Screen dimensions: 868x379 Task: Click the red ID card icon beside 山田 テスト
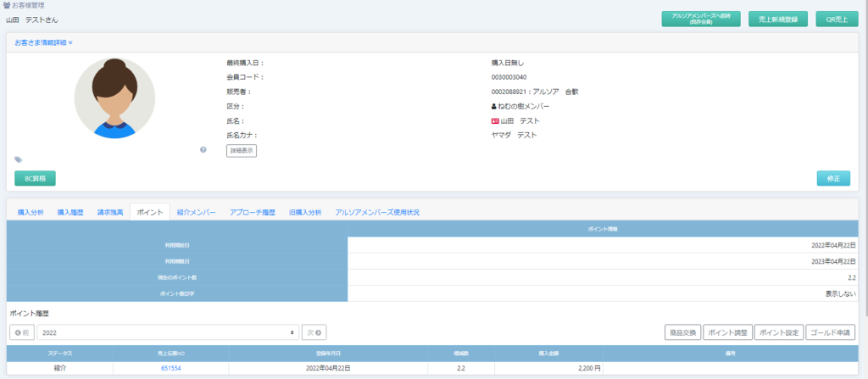pyautogui.click(x=496, y=121)
